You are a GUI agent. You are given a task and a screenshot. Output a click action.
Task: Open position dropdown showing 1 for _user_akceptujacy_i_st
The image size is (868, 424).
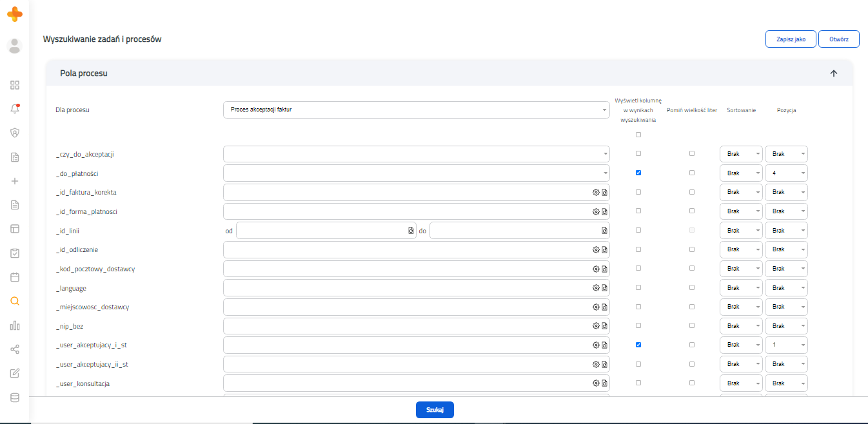786,345
